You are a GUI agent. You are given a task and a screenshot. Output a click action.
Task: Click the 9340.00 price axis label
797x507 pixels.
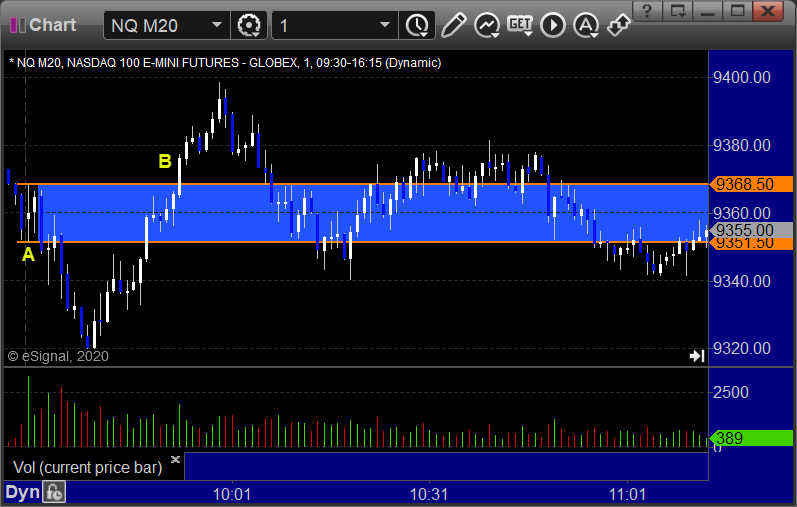742,281
